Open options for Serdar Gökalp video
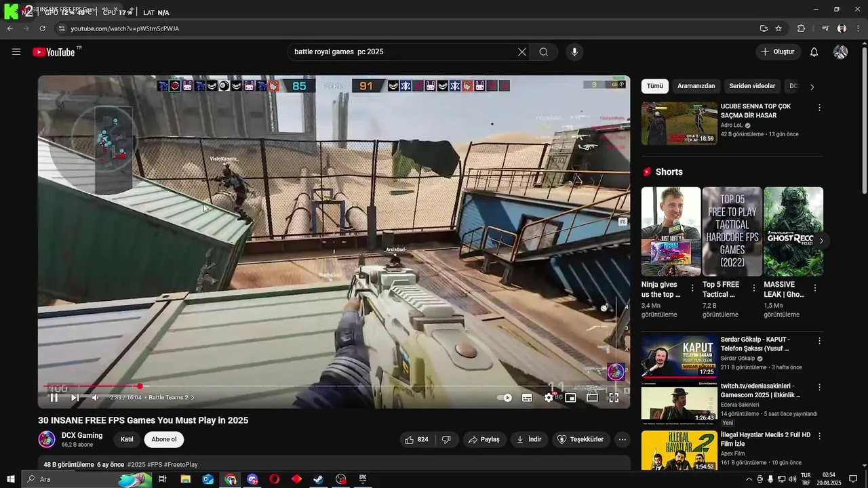Viewport: 868px width, 488px height. point(819,341)
